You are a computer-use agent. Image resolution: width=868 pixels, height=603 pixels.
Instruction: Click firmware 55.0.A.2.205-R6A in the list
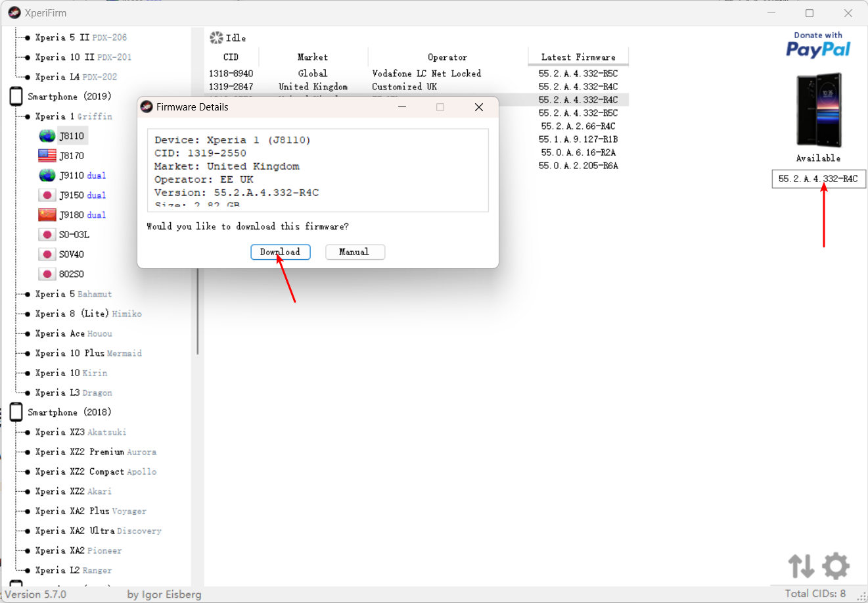point(578,166)
